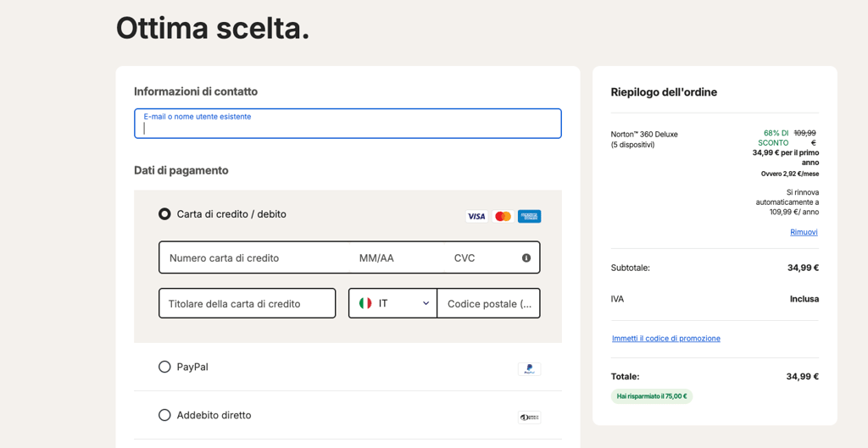
Task: Click the Ottima scelta heading
Action: [213, 28]
